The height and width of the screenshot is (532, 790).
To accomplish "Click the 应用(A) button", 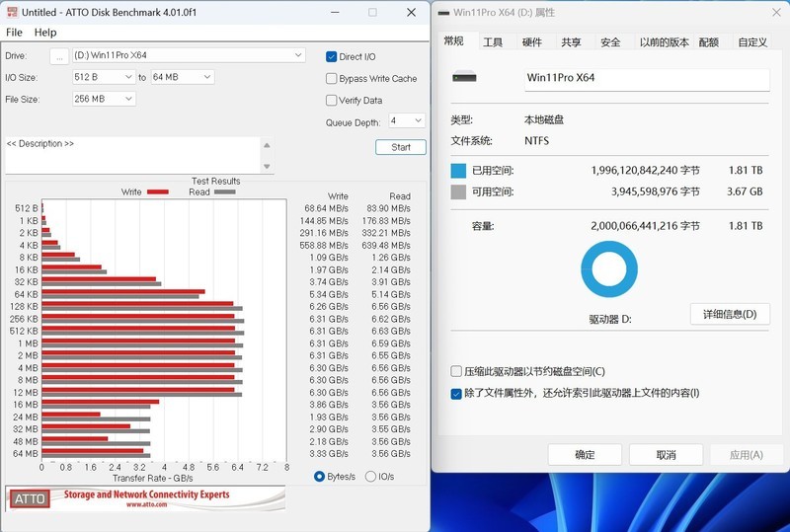I will pyautogui.click(x=747, y=455).
